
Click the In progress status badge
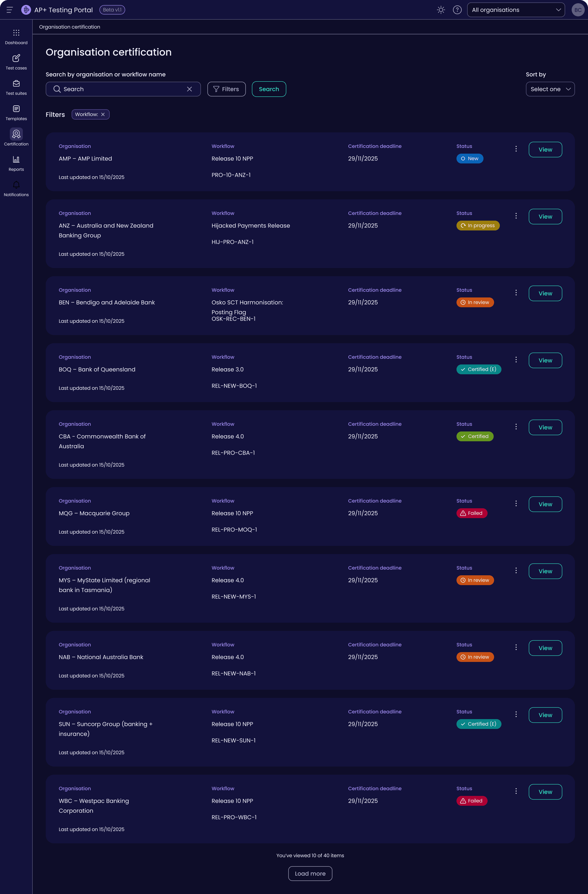(x=477, y=225)
